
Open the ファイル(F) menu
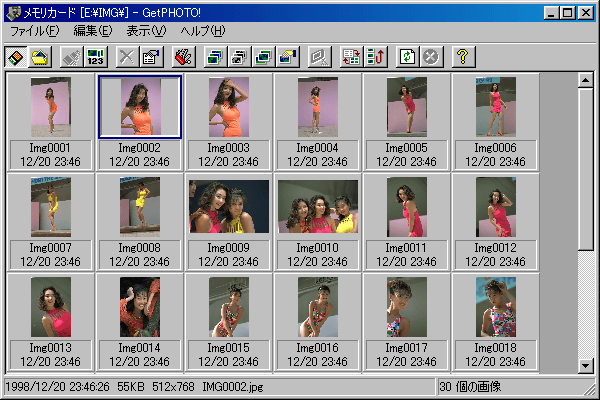point(34,31)
